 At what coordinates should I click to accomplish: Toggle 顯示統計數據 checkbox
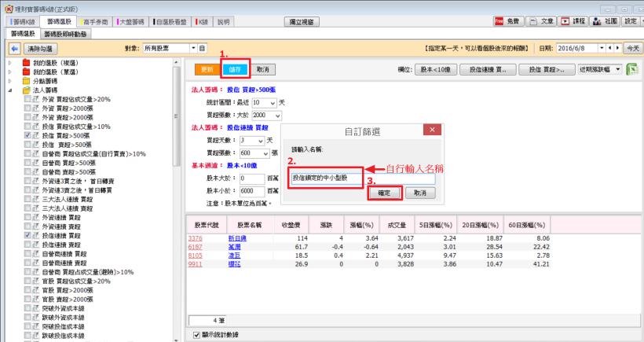pyautogui.click(x=196, y=335)
